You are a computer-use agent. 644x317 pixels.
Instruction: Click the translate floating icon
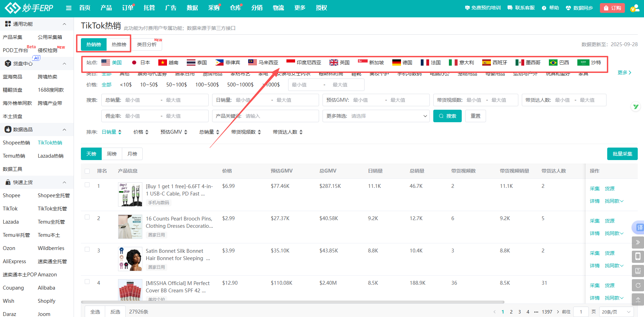coord(639,227)
